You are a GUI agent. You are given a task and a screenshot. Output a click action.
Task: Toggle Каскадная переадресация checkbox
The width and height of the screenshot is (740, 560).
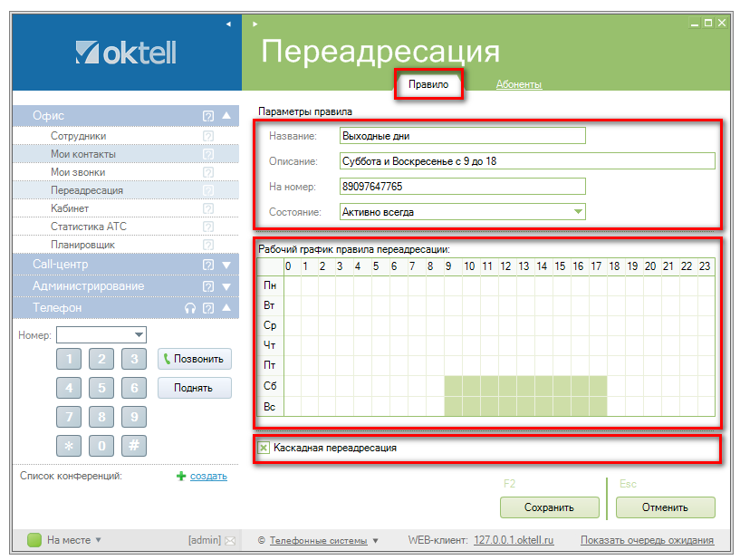point(264,448)
